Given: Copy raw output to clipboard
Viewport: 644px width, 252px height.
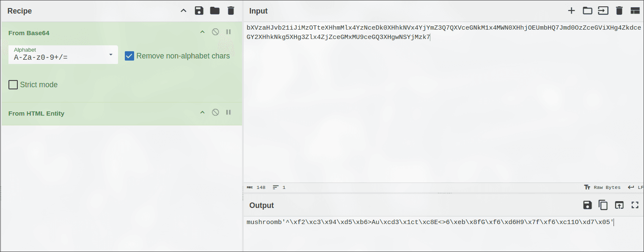Looking at the screenshot, I should tap(603, 205).
